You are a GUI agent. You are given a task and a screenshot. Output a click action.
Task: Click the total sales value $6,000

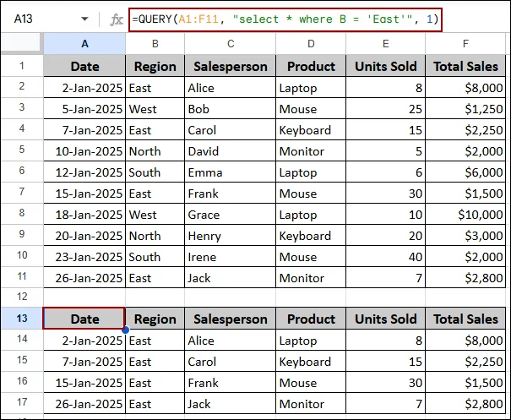point(465,172)
